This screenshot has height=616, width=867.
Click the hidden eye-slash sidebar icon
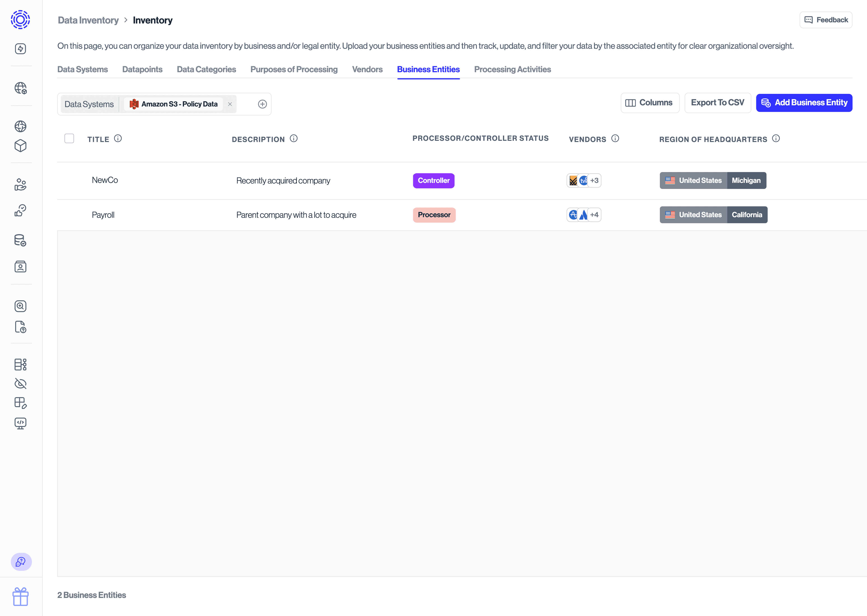click(21, 383)
